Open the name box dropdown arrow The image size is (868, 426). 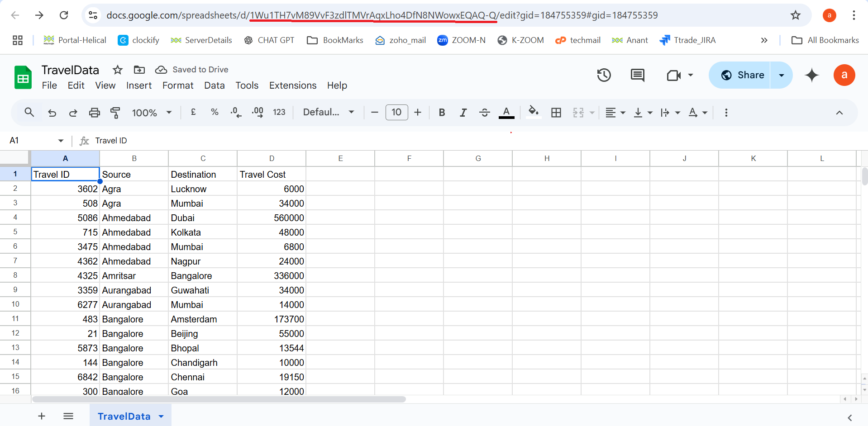tap(61, 141)
